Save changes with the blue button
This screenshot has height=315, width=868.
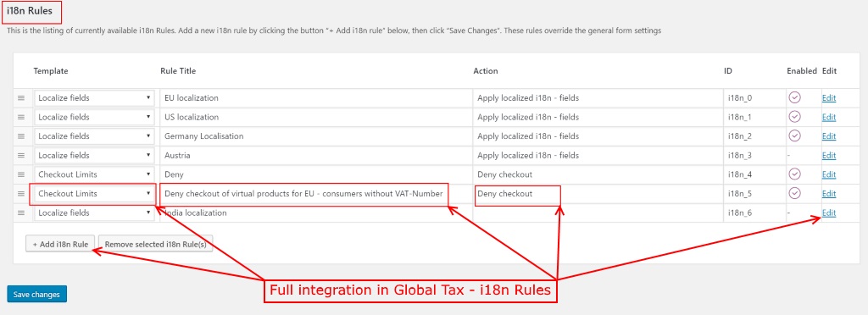(37, 294)
